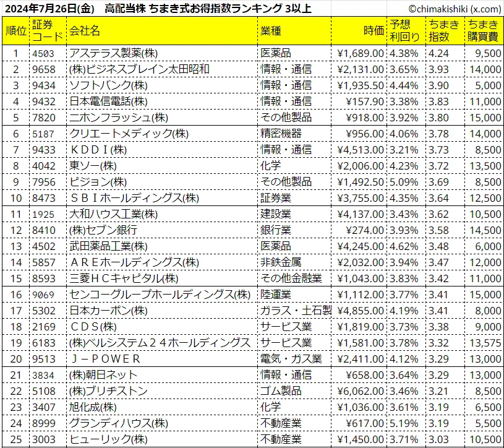
Task: Click the アステラス製薬(株) company cell
Action: (x=162, y=53)
